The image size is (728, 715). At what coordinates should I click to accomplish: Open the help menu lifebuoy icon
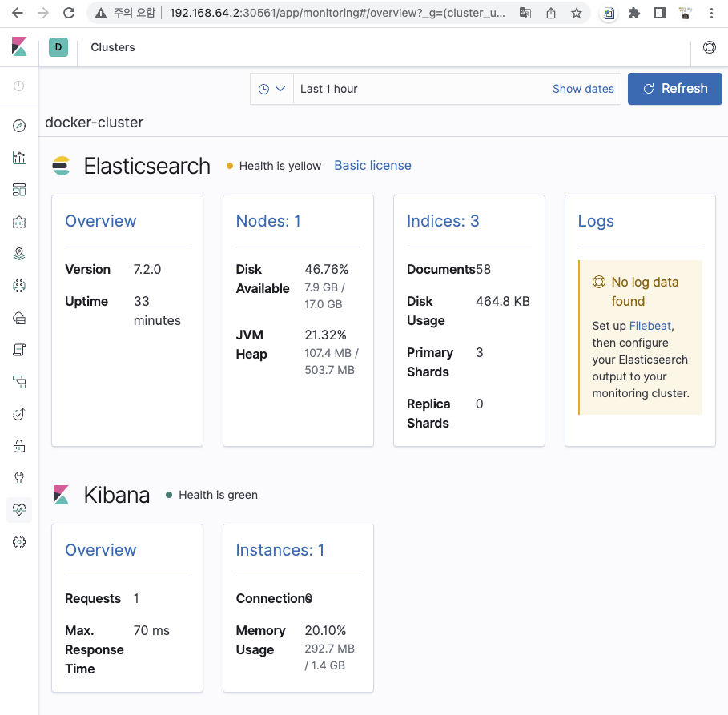pos(710,47)
